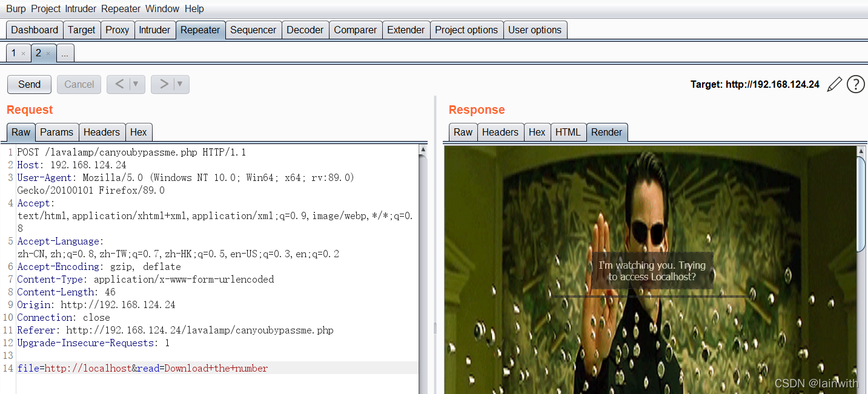Open the Project options tab
868x394 pixels.
(x=466, y=30)
